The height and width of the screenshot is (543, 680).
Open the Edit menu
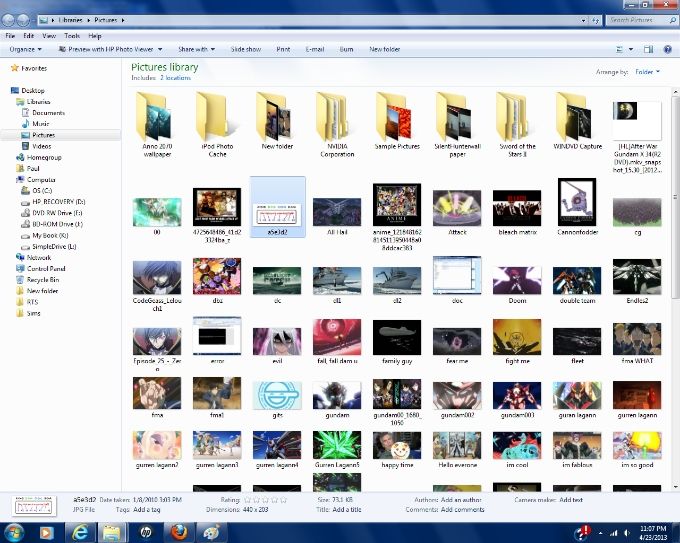[x=28, y=36]
